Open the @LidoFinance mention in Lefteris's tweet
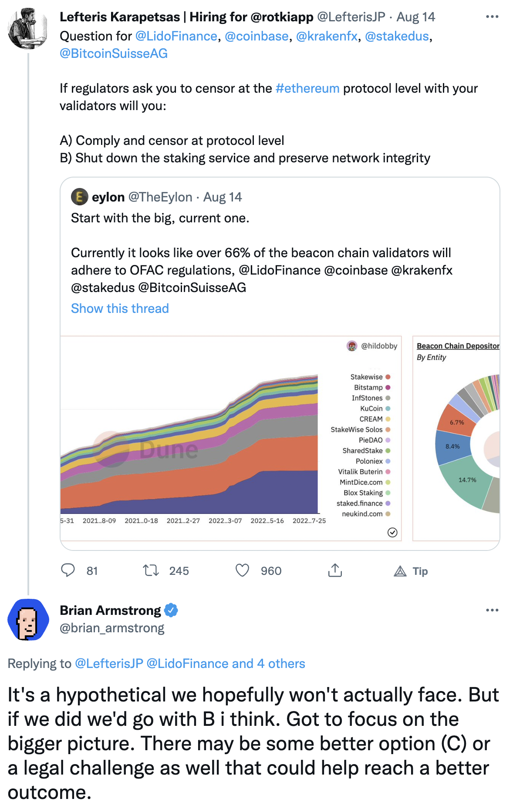 tap(176, 36)
